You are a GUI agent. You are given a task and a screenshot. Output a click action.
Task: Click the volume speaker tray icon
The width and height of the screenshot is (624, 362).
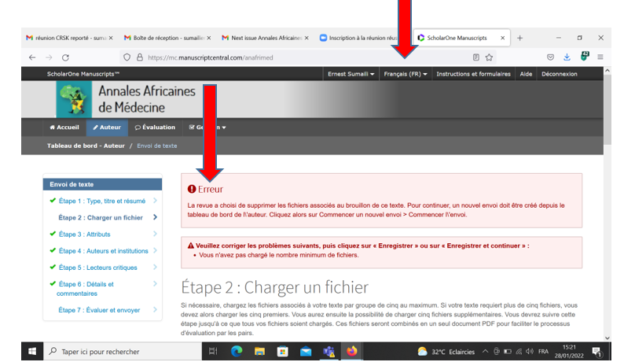coord(529,351)
